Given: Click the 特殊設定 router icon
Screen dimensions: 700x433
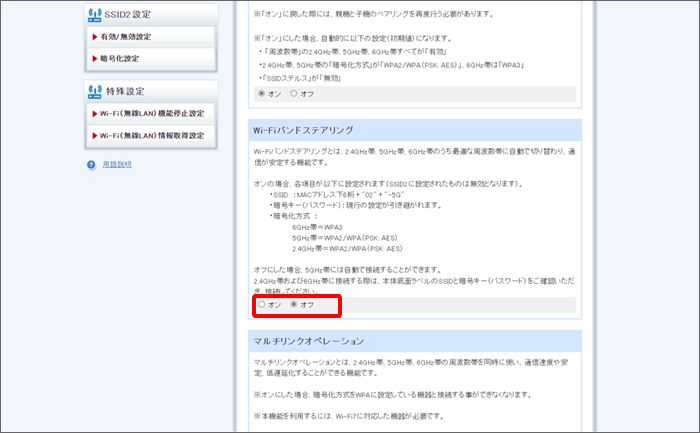Looking at the screenshot, I should 95,92.
